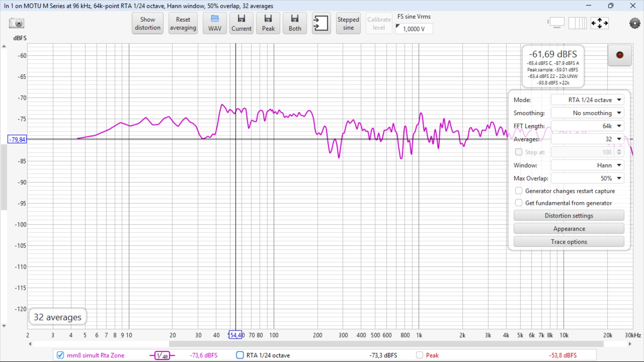644x362 pixels.
Task: Open RTA settings gear icon
Action: click(x=635, y=23)
